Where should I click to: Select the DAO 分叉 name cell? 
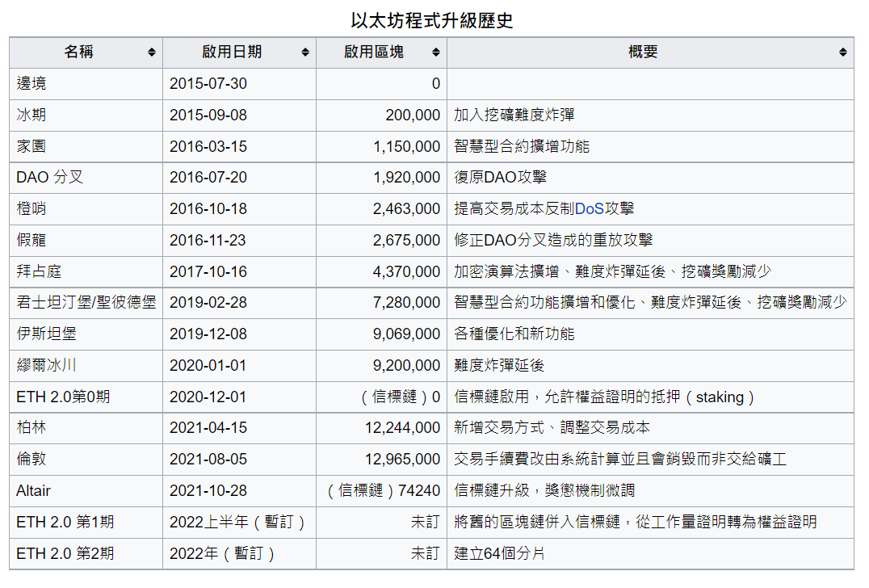coord(86,178)
